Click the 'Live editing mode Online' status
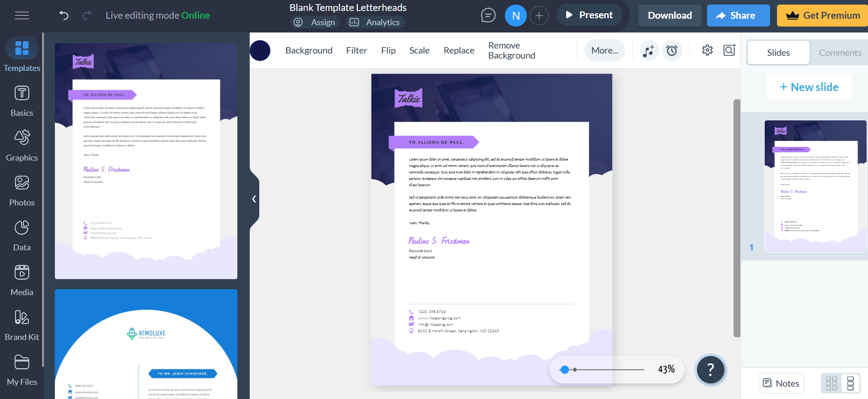 point(158,16)
